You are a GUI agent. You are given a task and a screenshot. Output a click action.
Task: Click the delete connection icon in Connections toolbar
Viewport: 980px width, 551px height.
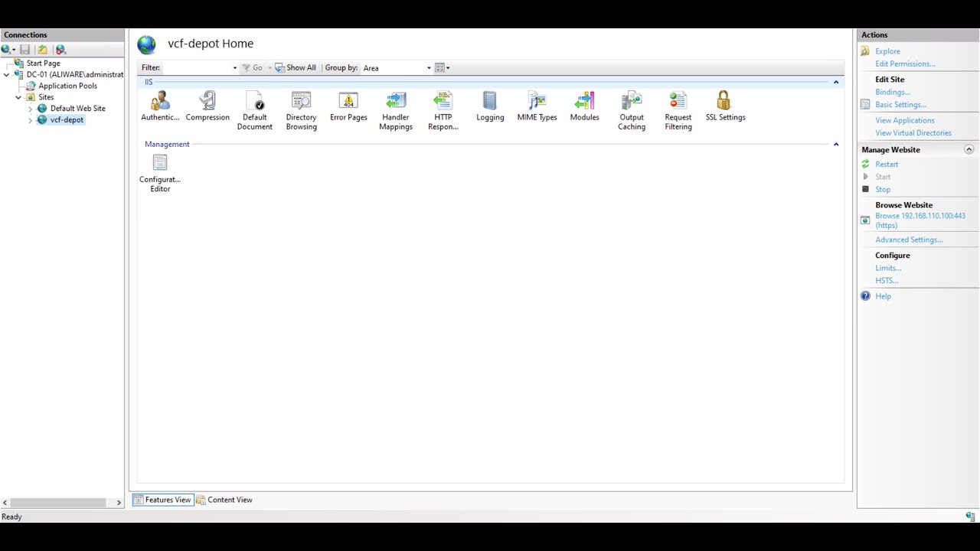60,50
